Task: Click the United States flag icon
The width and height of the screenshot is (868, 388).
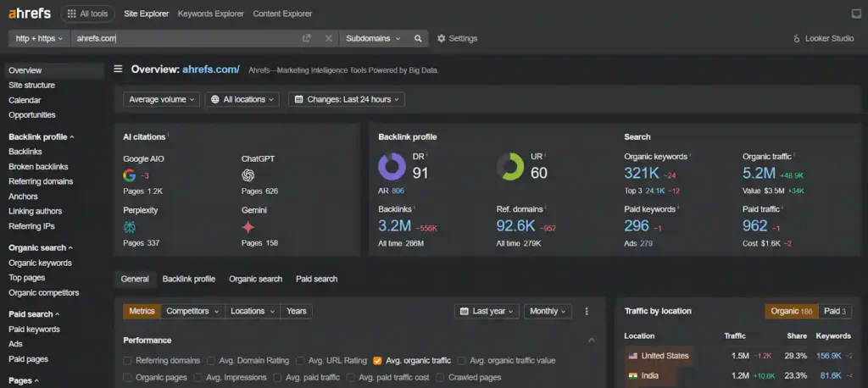Action: tap(632, 356)
